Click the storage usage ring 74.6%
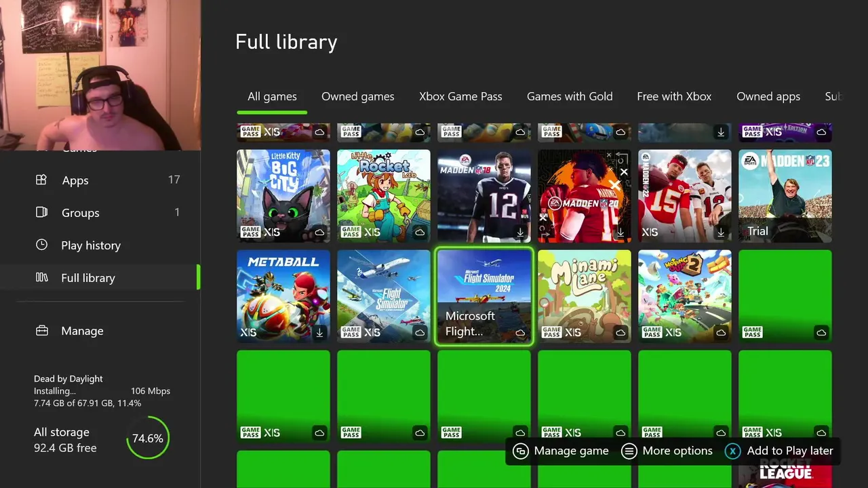Screen dimensions: 868x488 tap(147, 439)
